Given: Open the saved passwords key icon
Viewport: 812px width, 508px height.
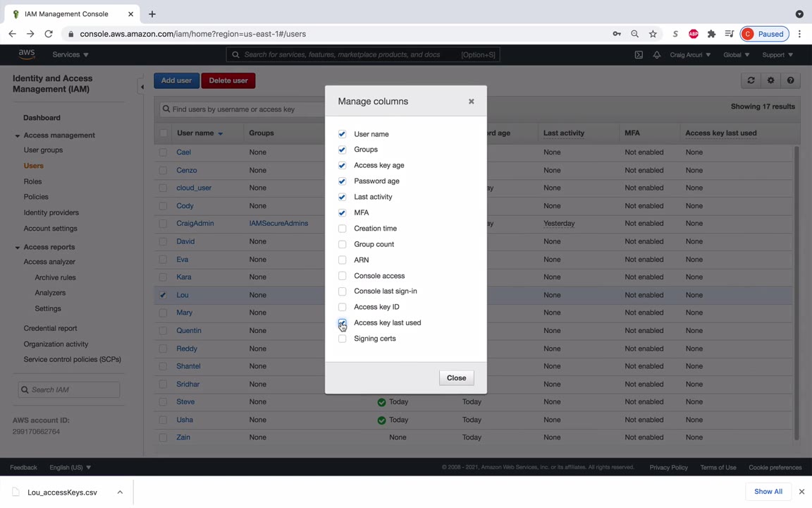Looking at the screenshot, I should point(617,34).
